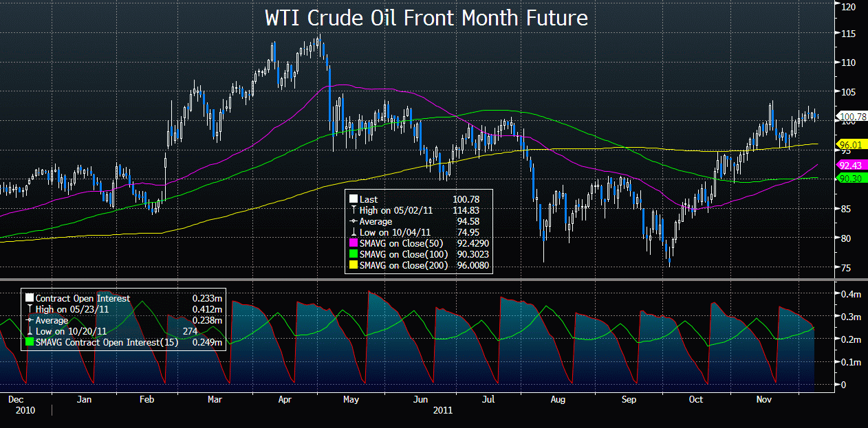Click the Average marker icon in price legend
868x428 pixels.
point(354,221)
